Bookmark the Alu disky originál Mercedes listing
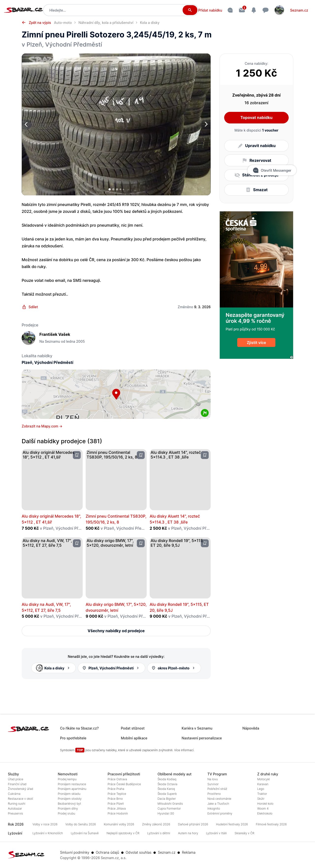The image size is (315, 868). [x=77, y=455]
